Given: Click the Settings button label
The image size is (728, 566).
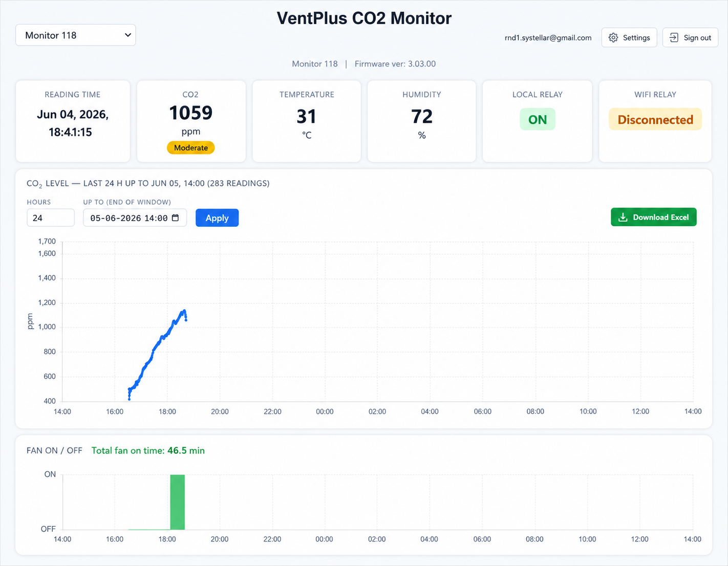Looking at the screenshot, I should click(636, 38).
